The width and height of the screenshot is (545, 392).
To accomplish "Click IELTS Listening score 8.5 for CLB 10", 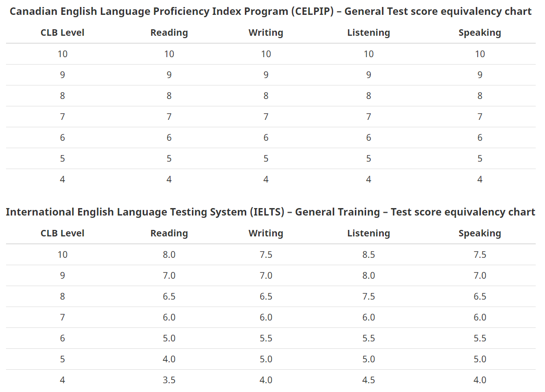I will click(x=368, y=255).
